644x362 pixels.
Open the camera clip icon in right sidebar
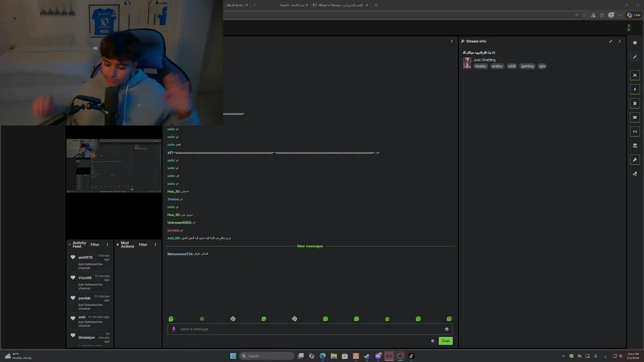(635, 145)
